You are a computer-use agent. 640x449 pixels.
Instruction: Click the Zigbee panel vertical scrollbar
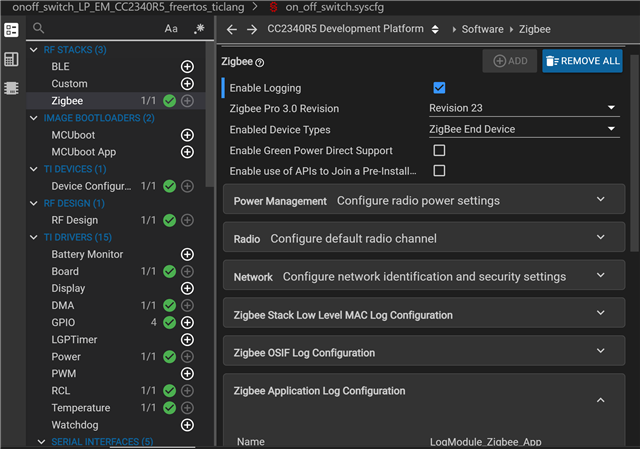(x=634, y=153)
